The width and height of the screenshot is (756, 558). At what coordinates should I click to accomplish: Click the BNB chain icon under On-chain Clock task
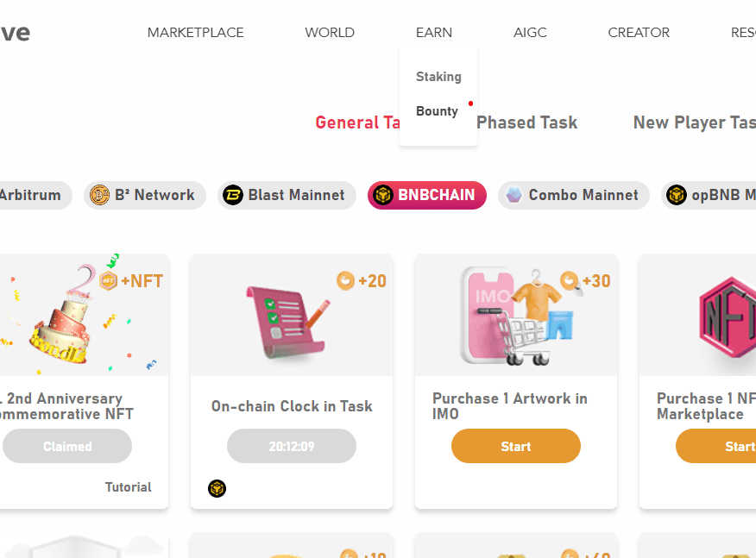(x=217, y=489)
